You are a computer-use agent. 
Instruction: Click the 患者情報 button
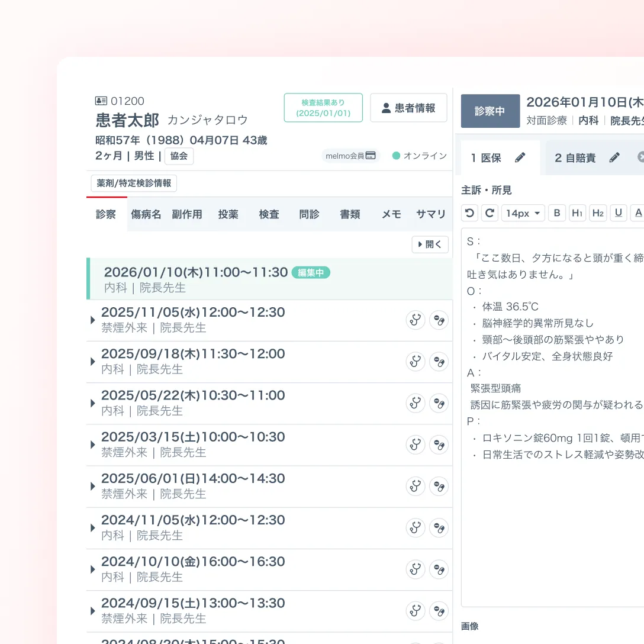tap(408, 108)
